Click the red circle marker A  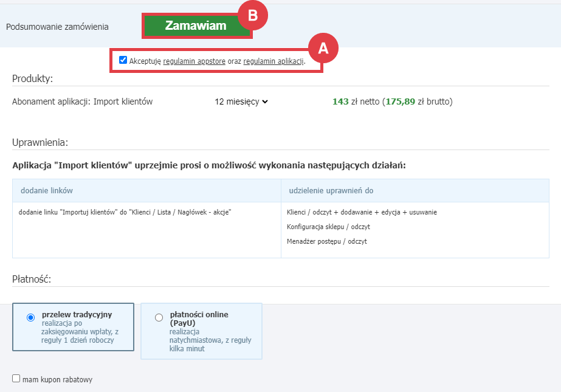pos(323,49)
